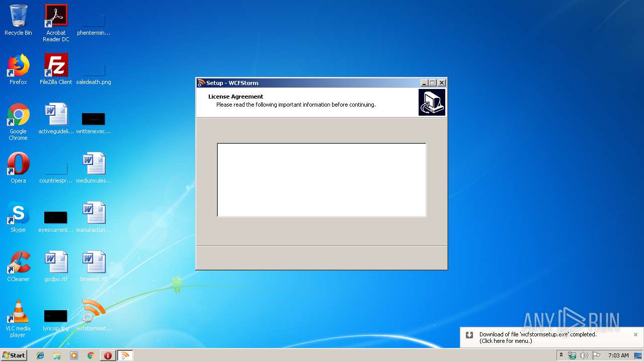644x362 pixels.
Task: Click the taskbar clock showing 7:03 AM
Action: pyautogui.click(x=618, y=355)
